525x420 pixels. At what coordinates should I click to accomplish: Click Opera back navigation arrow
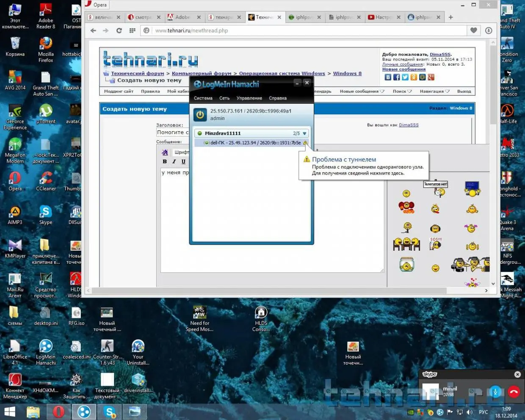[93, 30]
